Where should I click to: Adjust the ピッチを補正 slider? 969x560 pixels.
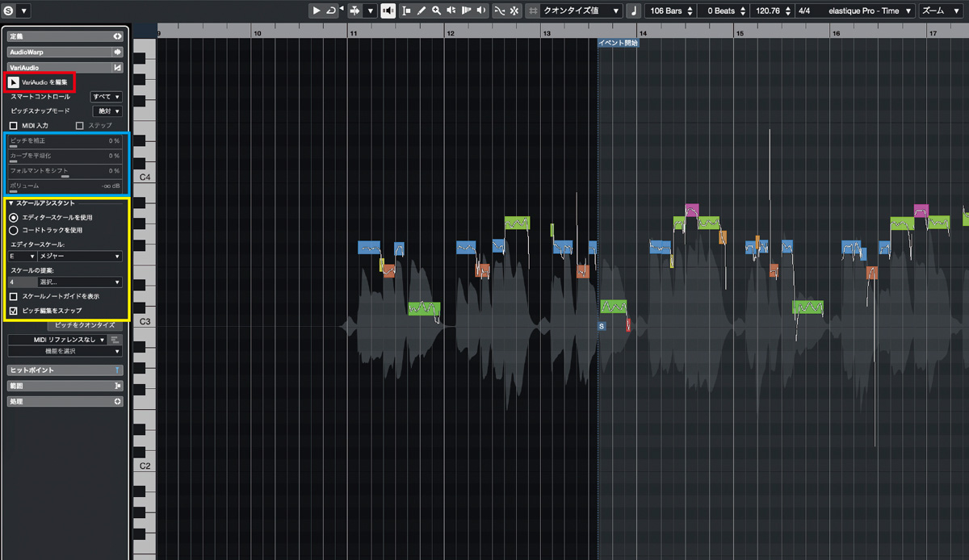65,142
